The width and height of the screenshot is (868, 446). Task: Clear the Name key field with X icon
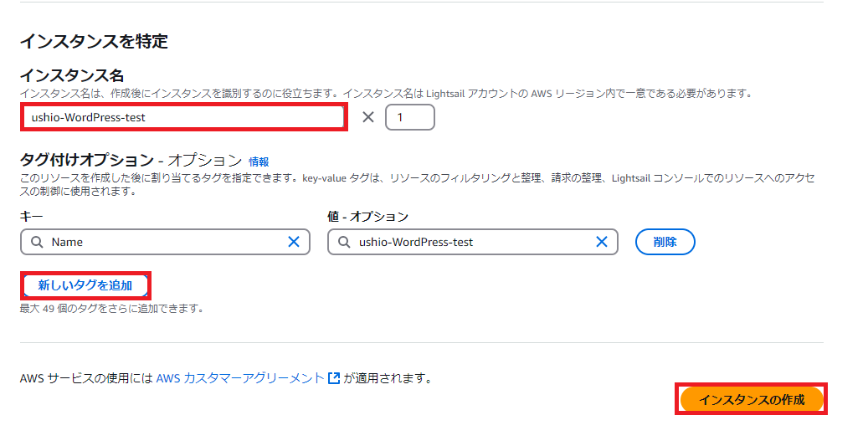(294, 242)
